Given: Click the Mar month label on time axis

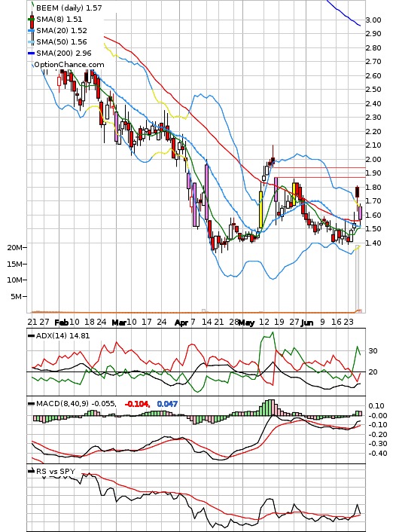Looking at the screenshot, I should click(x=119, y=323).
